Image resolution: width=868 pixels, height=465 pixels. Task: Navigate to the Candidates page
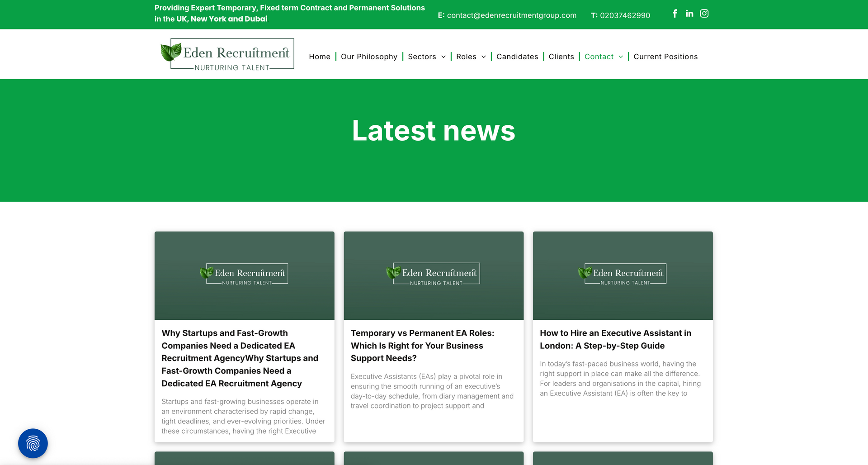517,57
